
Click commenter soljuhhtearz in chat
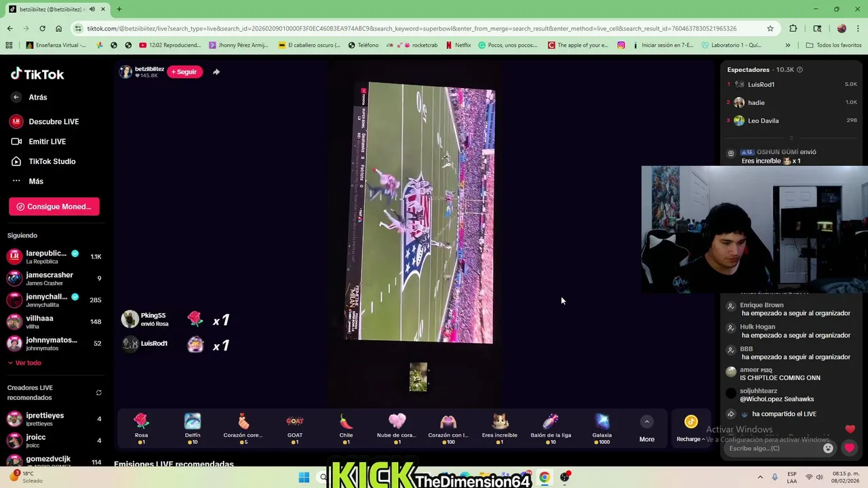tap(758, 391)
